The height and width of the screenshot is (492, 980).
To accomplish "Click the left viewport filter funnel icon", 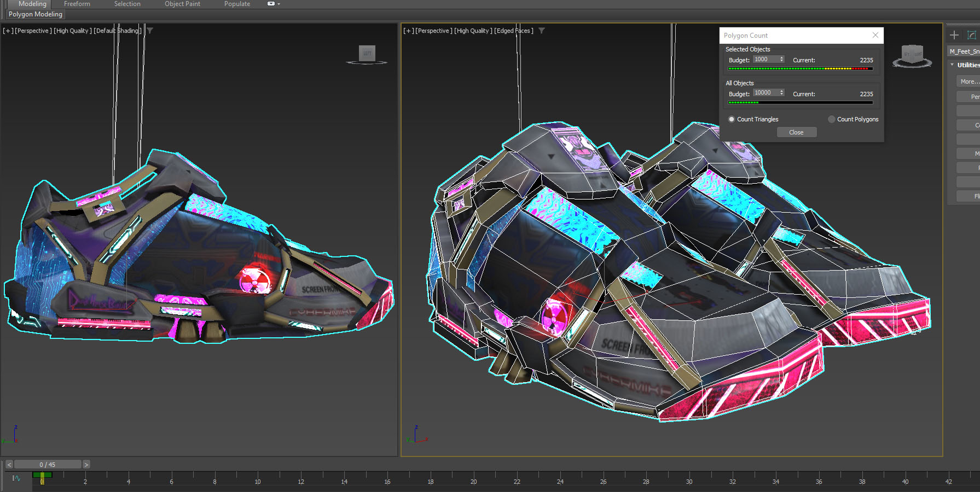I will coord(150,31).
